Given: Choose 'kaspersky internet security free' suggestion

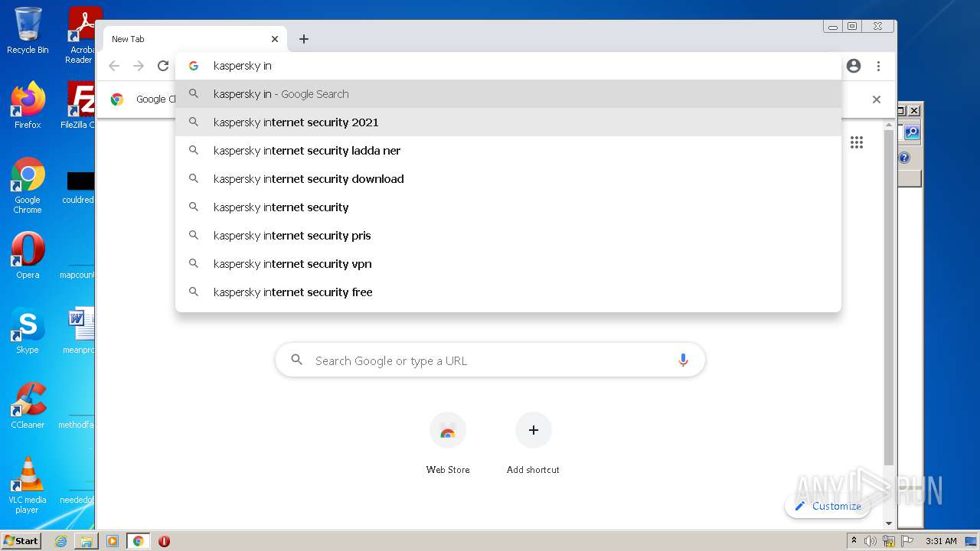Looking at the screenshot, I should pyautogui.click(x=508, y=292).
